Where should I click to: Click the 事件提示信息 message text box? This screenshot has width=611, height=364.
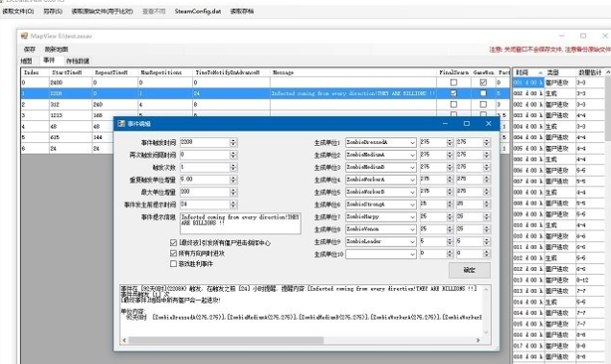point(240,224)
